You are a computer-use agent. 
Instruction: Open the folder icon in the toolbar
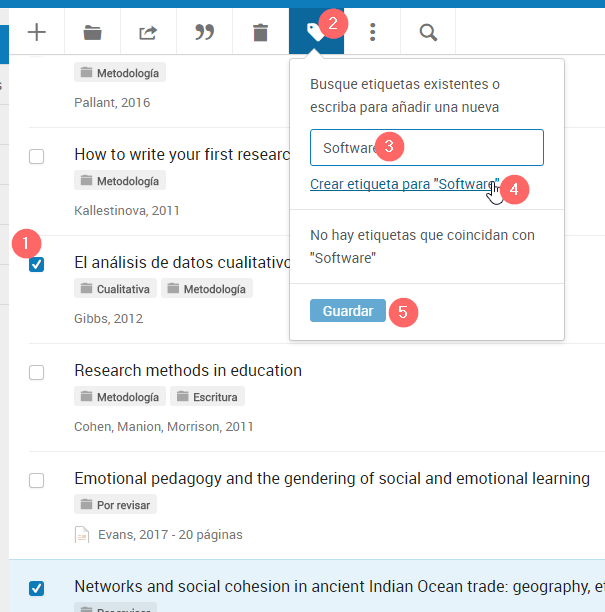pos(93,32)
